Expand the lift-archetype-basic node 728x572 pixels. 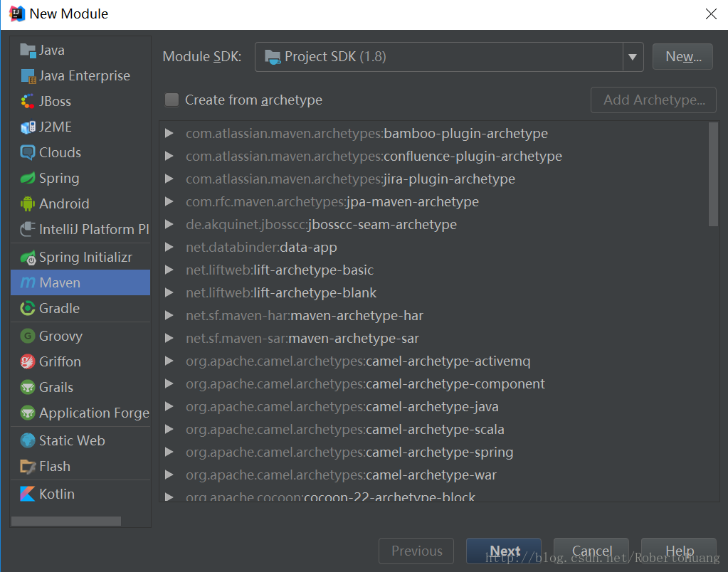[x=169, y=270]
